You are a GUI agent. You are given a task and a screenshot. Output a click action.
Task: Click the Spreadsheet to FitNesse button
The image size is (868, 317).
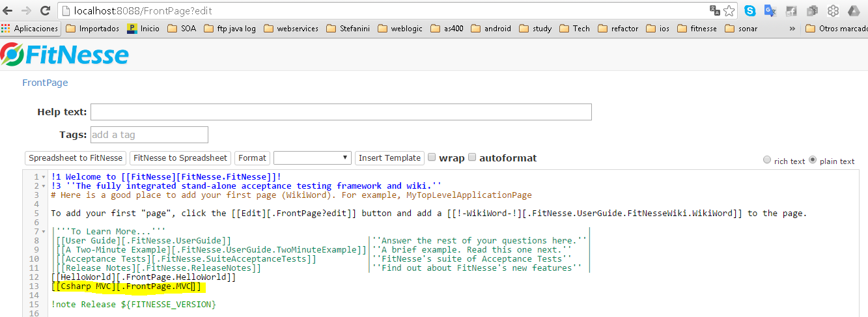[x=76, y=158]
